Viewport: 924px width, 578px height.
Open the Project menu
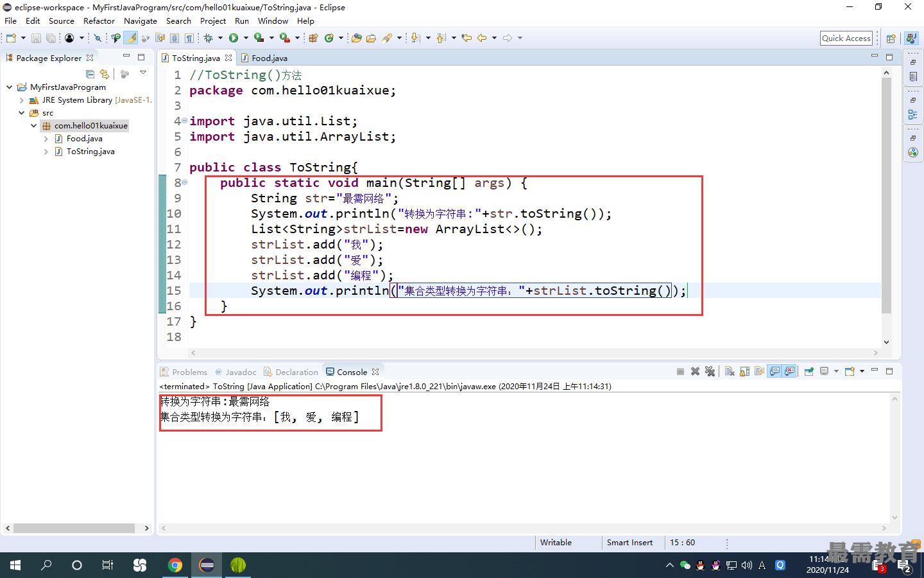coord(213,21)
